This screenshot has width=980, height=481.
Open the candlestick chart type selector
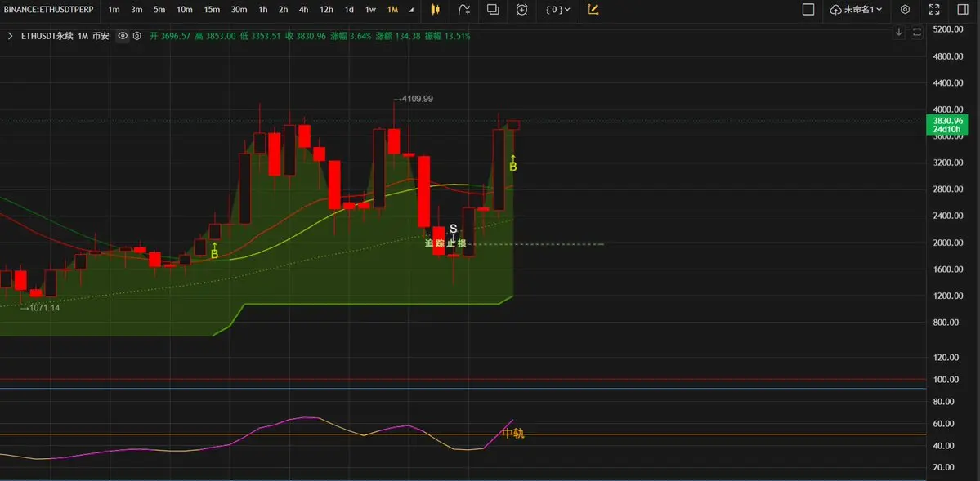(436, 9)
